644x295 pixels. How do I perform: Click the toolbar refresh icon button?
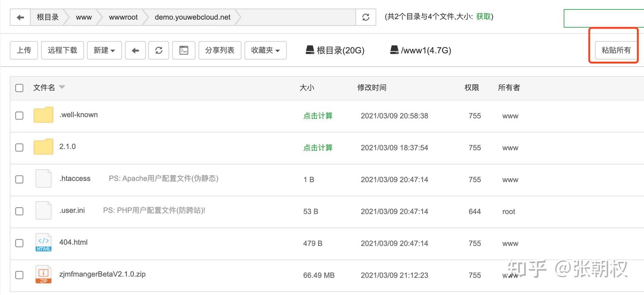(159, 50)
